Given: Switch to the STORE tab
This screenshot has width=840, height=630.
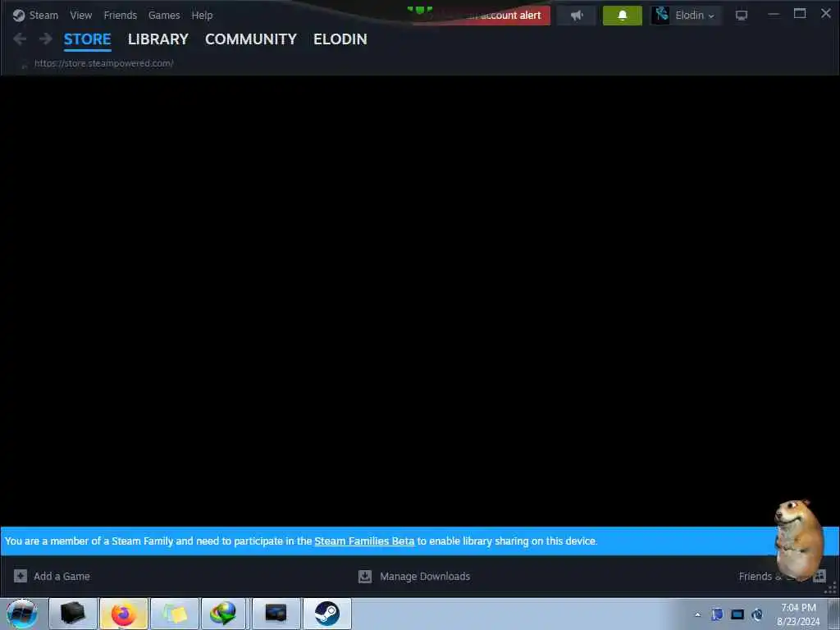Looking at the screenshot, I should point(87,39).
